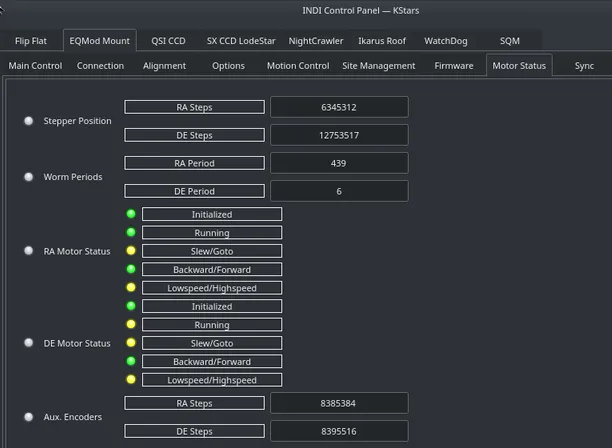The height and width of the screenshot is (448, 612).
Task: Go to the Alignment sub-tab
Action: click(164, 66)
